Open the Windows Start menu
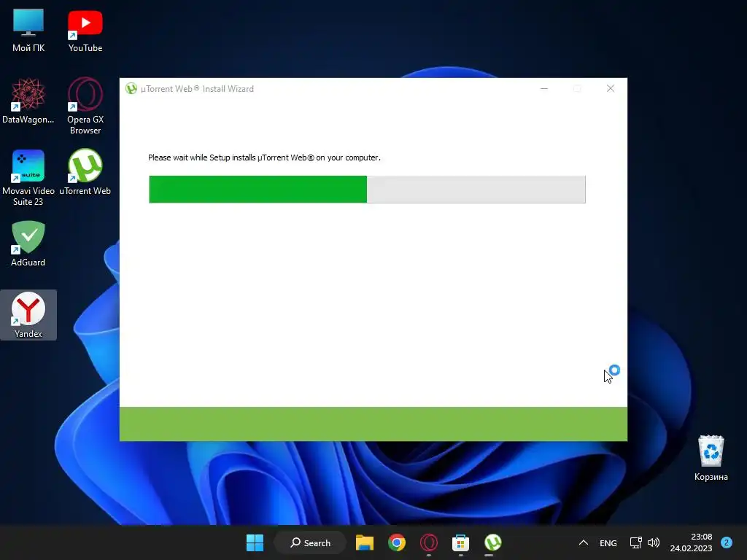Image resolution: width=747 pixels, height=560 pixels. pyautogui.click(x=255, y=542)
